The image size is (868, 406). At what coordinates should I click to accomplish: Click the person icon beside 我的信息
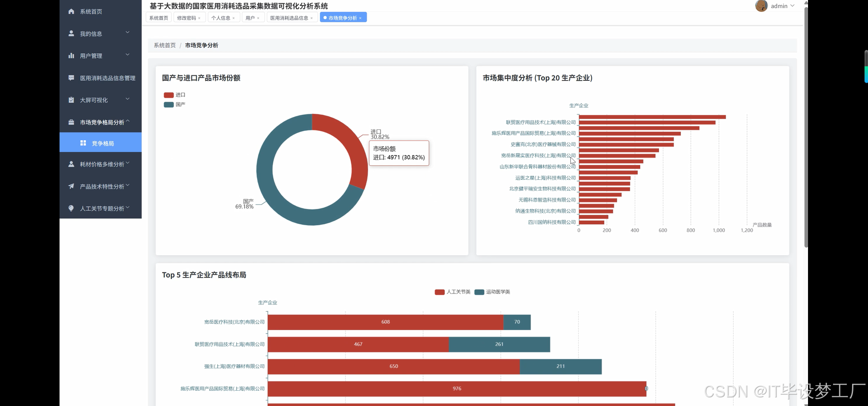coord(71,34)
